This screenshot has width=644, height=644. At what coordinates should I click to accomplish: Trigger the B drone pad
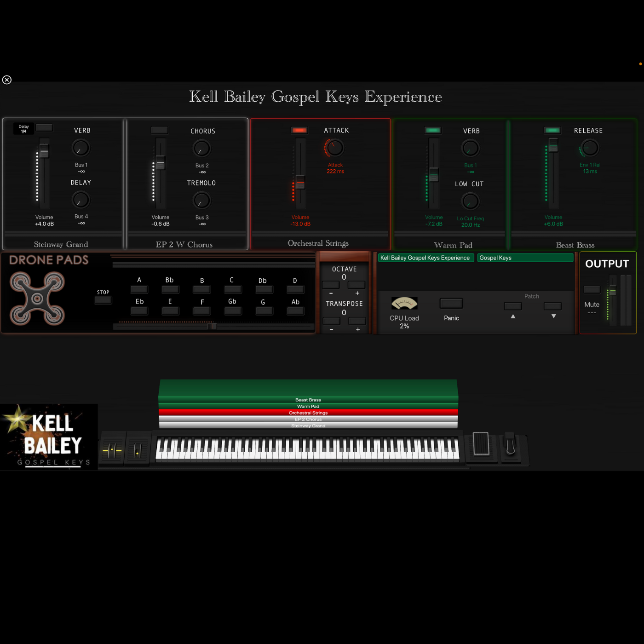point(201,289)
